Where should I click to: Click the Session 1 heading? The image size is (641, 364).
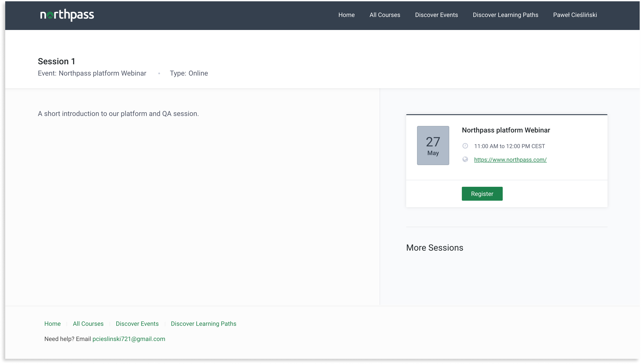pos(57,61)
